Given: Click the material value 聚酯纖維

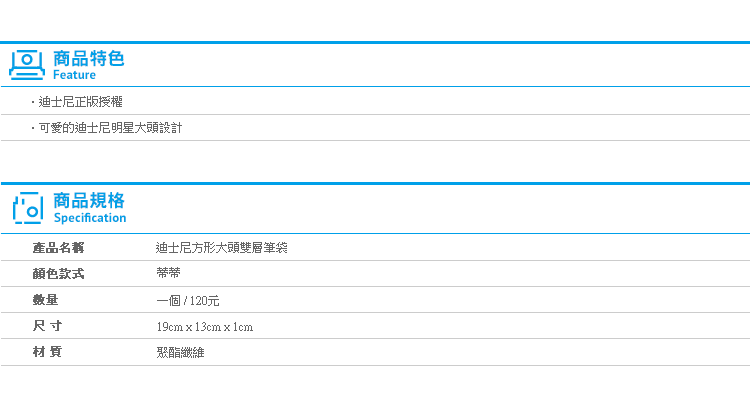Looking at the screenshot, I should click(180, 353).
